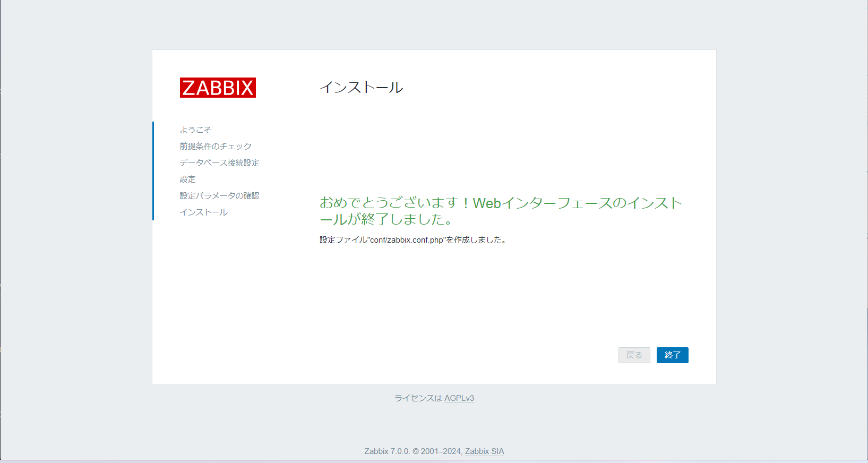Select the ようこそ step in sidebar
This screenshot has height=463, width=868.
195,130
